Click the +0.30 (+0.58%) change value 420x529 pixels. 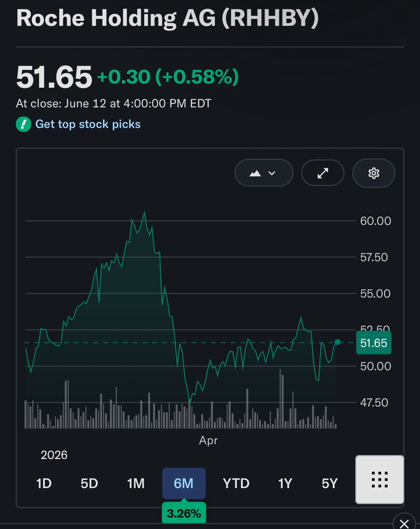click(x=168, y=78)
